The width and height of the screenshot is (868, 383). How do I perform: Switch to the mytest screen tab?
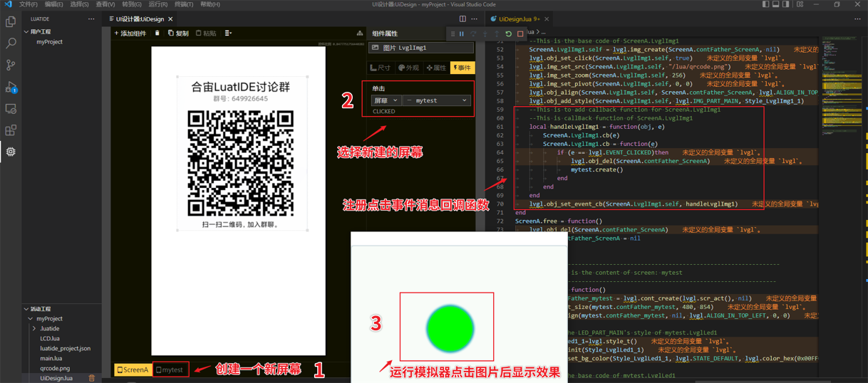point(170,369)
